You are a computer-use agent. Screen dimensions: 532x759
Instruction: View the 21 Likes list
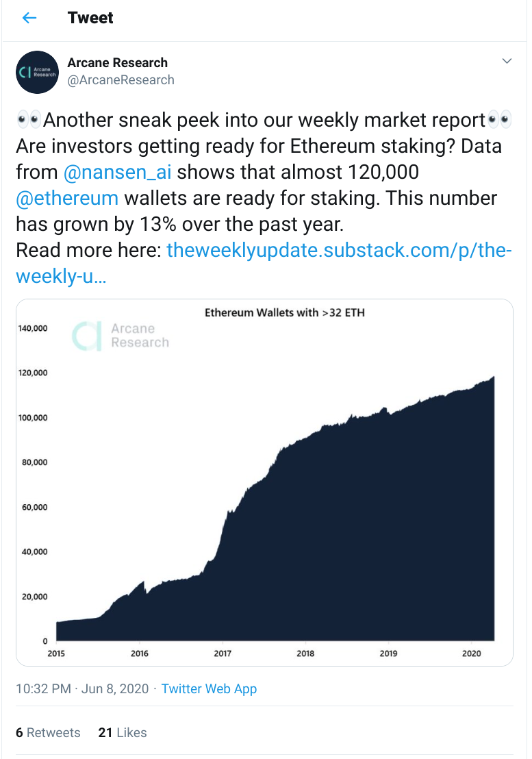(x=123, y=733)
